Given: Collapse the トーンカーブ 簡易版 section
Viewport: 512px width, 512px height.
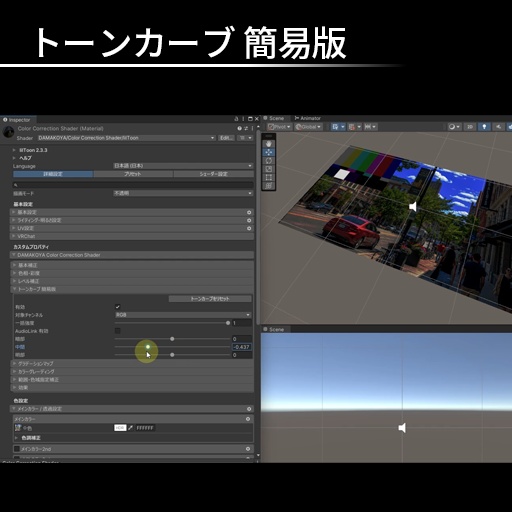Looking at the screenshot, I should coord(132,289).
